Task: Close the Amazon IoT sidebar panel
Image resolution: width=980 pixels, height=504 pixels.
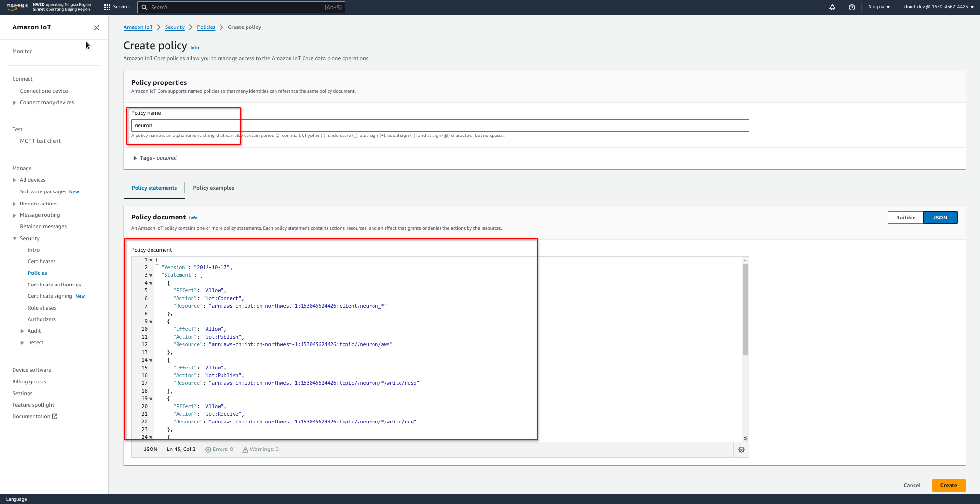Action: tap(96, 27)
